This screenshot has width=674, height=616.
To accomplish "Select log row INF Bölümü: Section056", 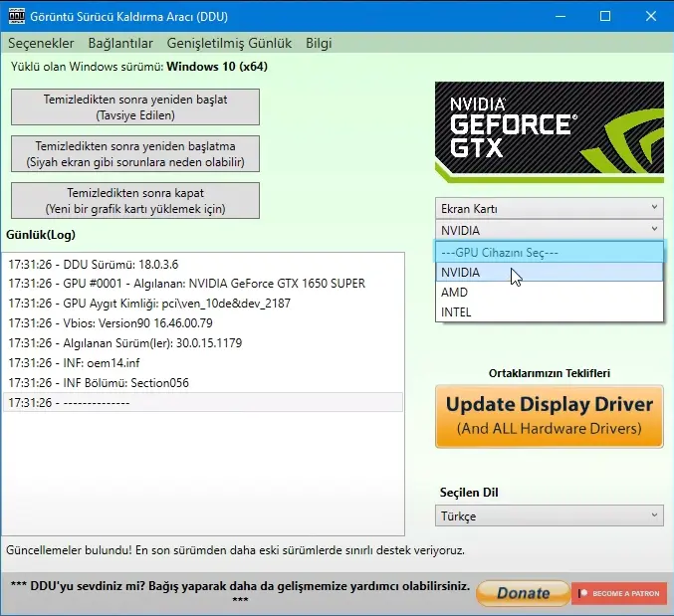I will coord(203,383).
